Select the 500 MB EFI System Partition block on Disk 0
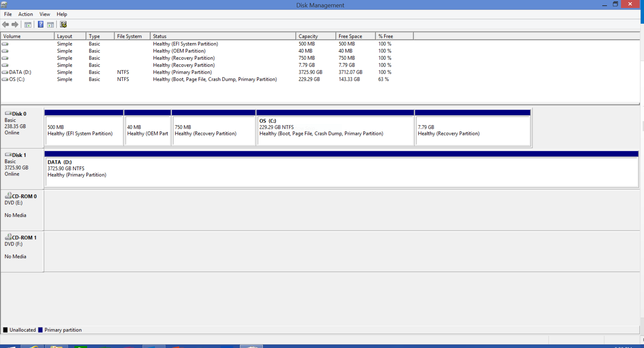 (x=84, y=128)
